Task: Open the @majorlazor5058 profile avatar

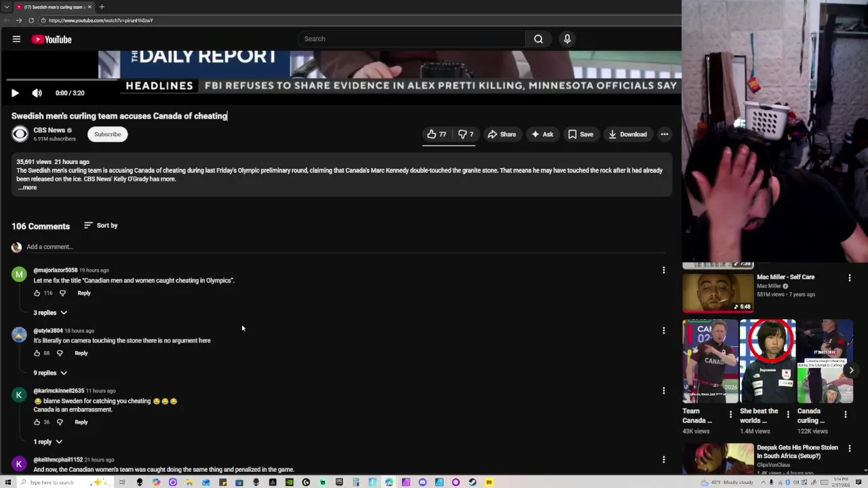Action: pyautogui.click(x=19, y=274)
